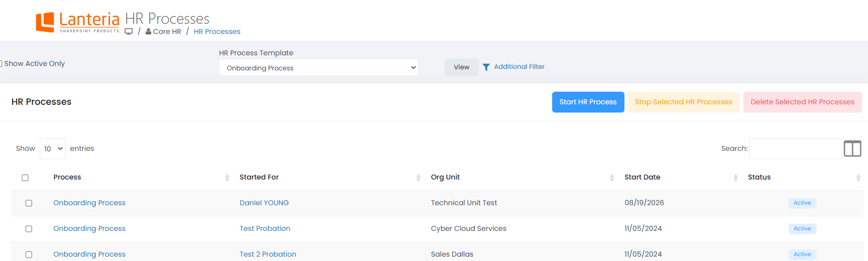
Task: Open HR Processes breadcrumb link
Action: (x=217, y=32)
